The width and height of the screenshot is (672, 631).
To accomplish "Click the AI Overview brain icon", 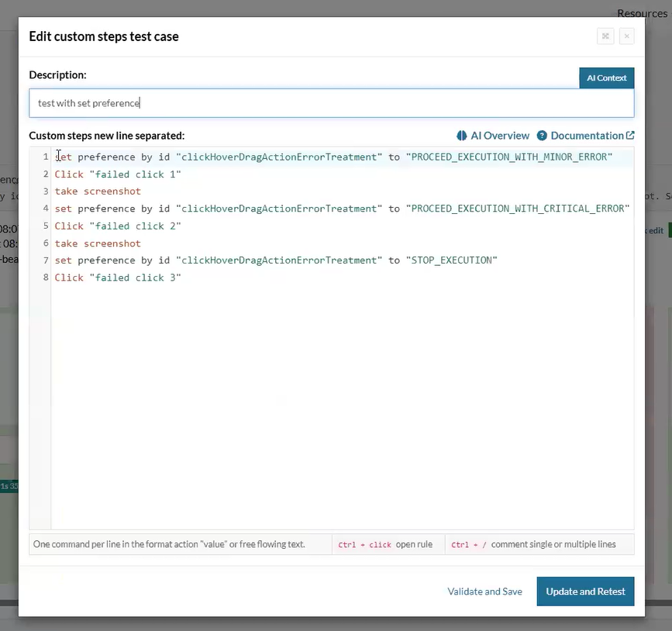I will point(462,136).
